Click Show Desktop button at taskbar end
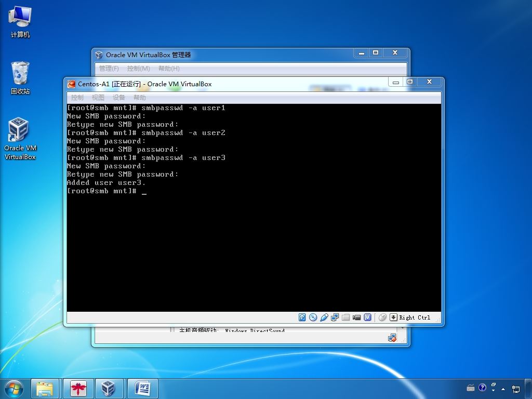This screenshot has height=399, width=532. coord(529,389)
